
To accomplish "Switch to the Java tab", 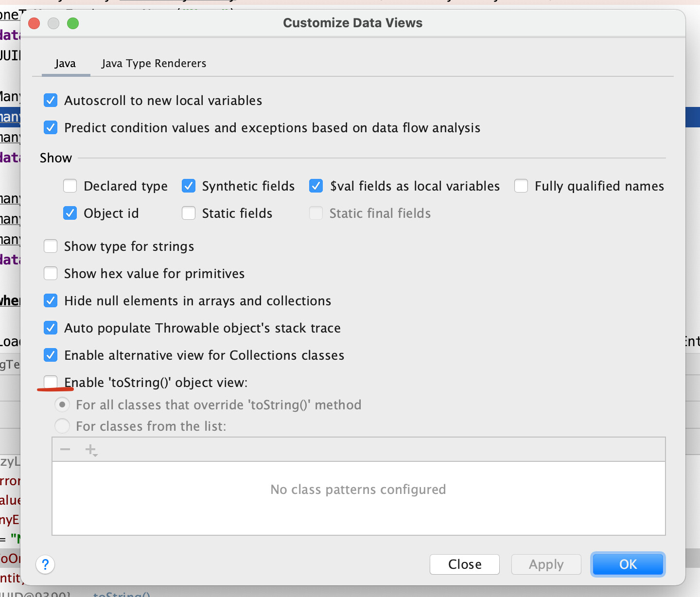I will click(65, 64).
